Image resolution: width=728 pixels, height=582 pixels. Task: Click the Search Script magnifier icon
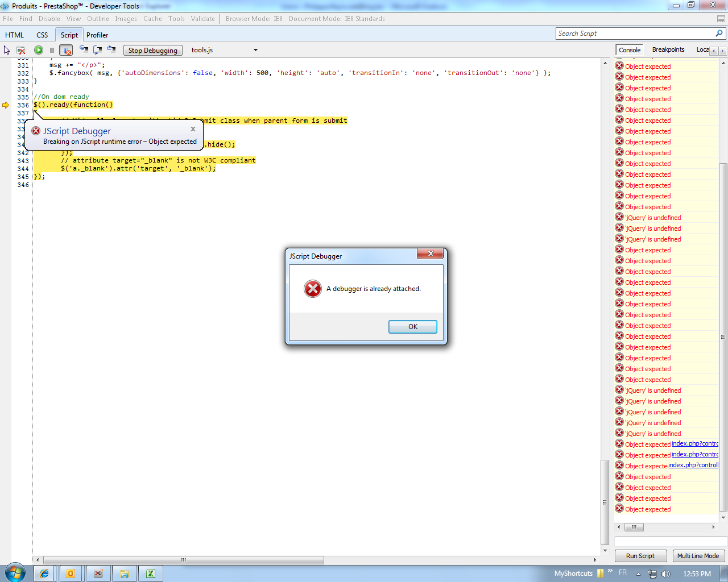(719, 34)
